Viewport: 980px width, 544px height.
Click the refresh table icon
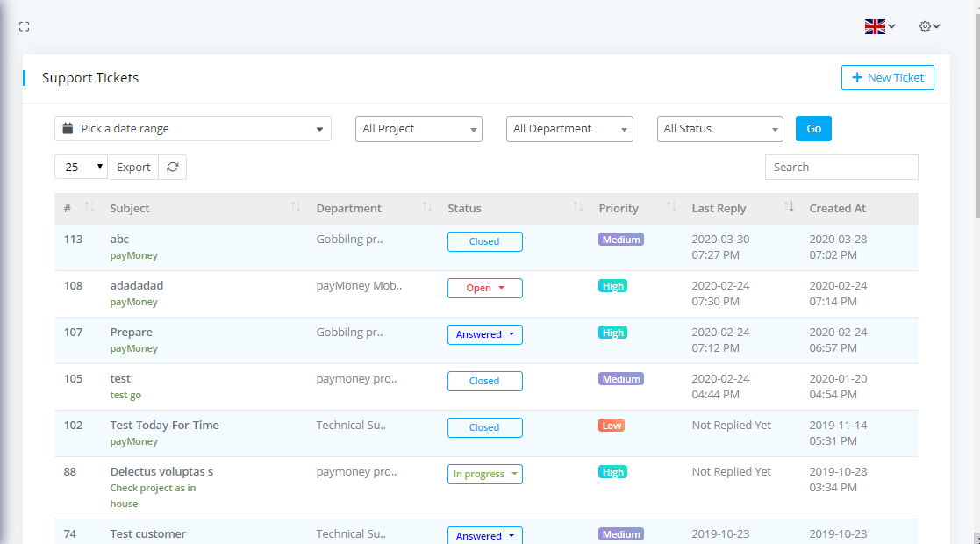[173, 168]
